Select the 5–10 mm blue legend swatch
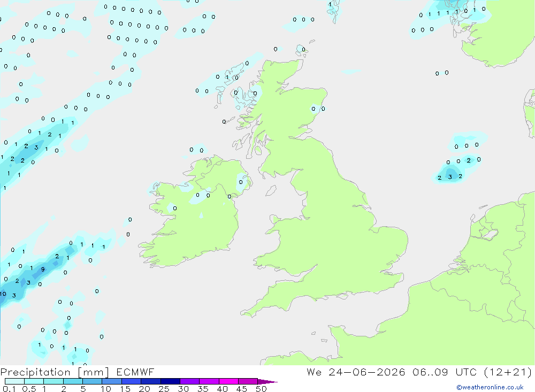 point(93,381)
